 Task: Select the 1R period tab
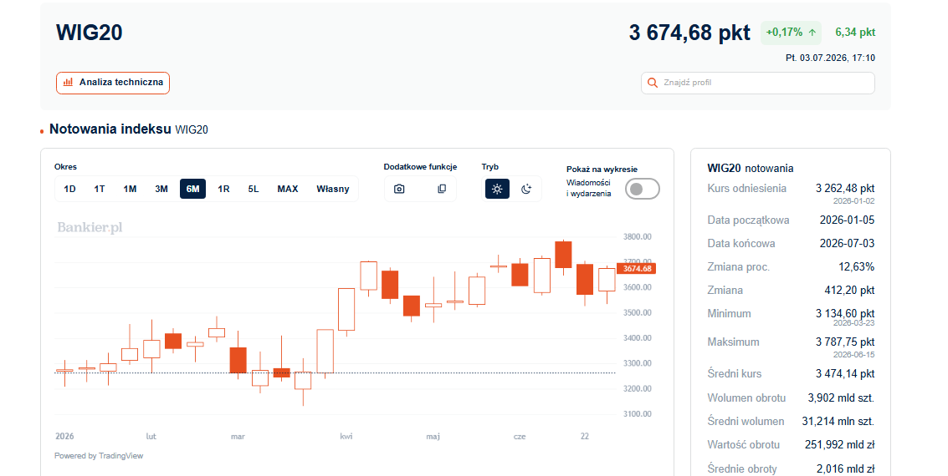click(x=223, y=189)
